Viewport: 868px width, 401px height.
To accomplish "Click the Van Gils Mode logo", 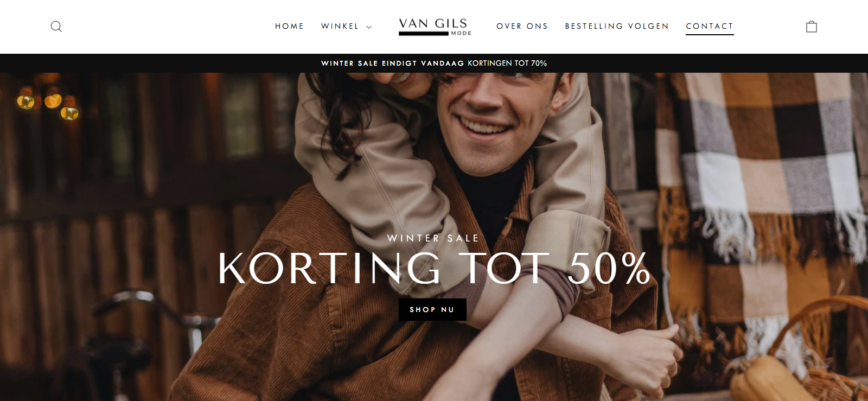I will (435, 27).
